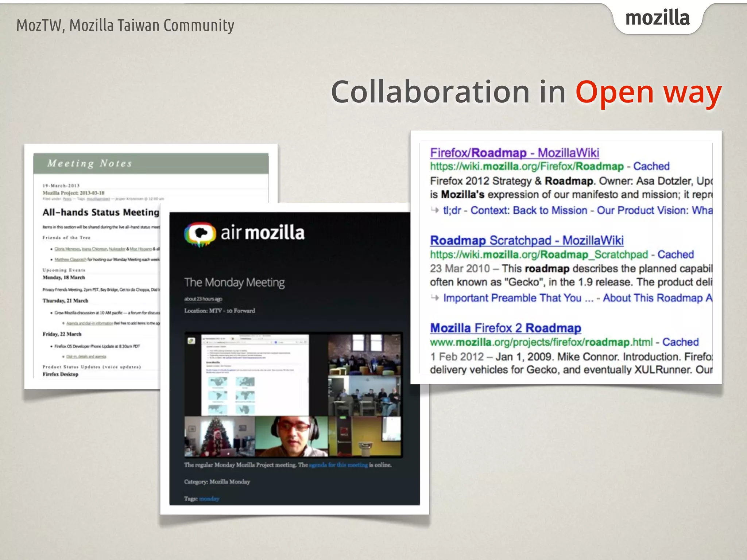Click the red 'Open way' title words
Image resolution: width=747 pixels, height=560 pixels.
[x=649, y=93]
